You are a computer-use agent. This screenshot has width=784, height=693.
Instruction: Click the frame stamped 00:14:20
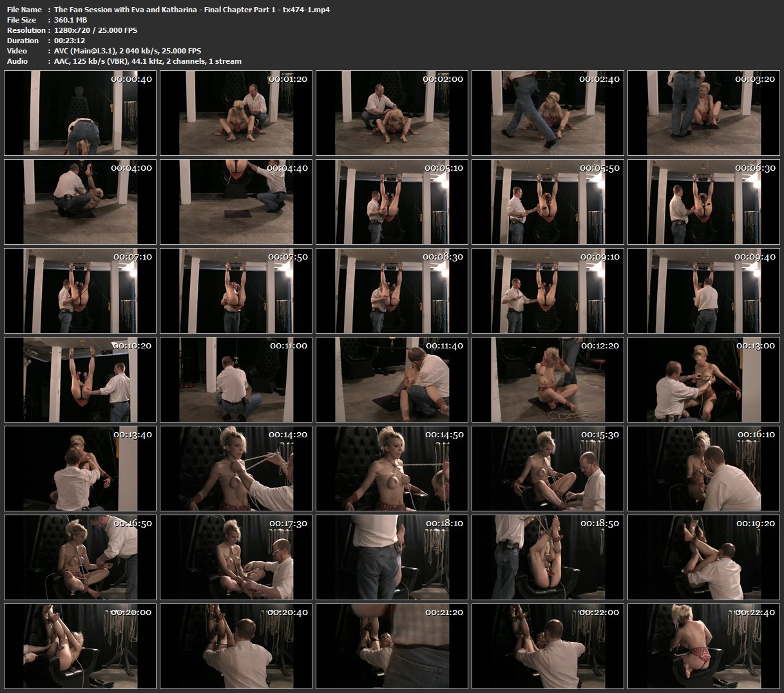point(236,469)
